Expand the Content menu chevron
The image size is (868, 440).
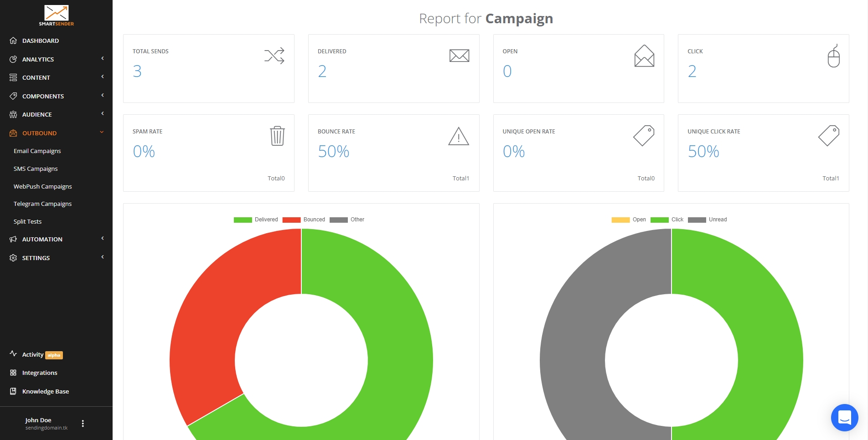[x=103, y=77]
